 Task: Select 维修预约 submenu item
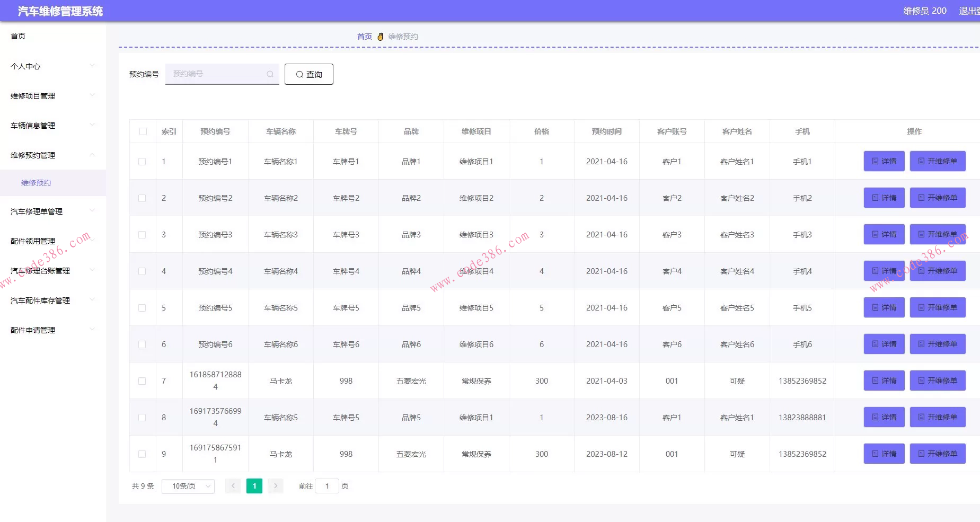(x=36, y=183)
